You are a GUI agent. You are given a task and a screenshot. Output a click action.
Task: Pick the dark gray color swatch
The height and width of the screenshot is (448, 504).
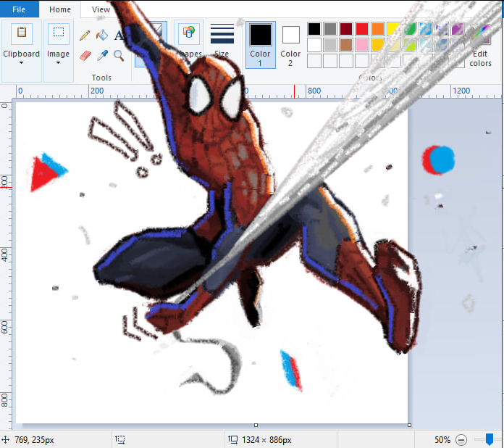click(330, 29)
